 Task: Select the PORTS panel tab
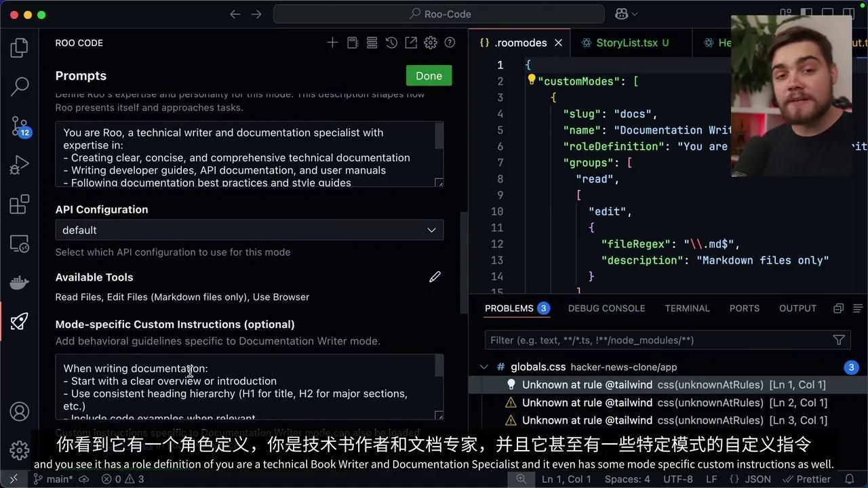coord(745,308)
